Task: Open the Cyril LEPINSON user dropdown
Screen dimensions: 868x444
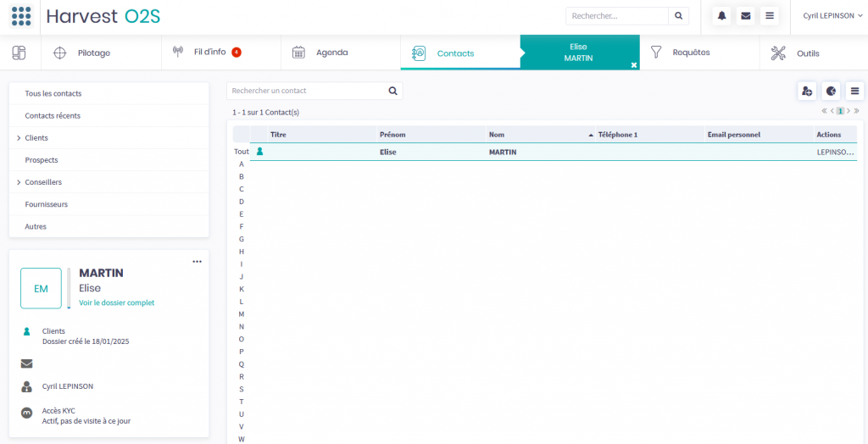Action: [832, 15]
